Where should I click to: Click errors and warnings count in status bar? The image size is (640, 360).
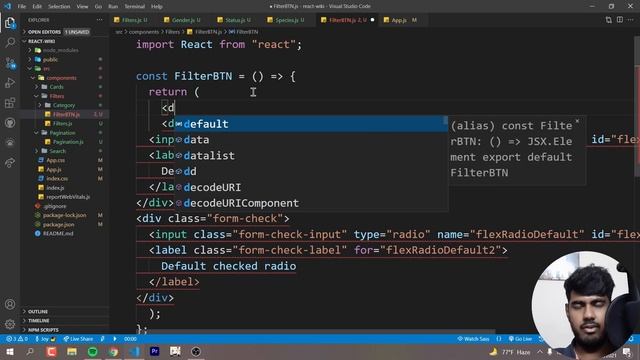tap(17, 339)
